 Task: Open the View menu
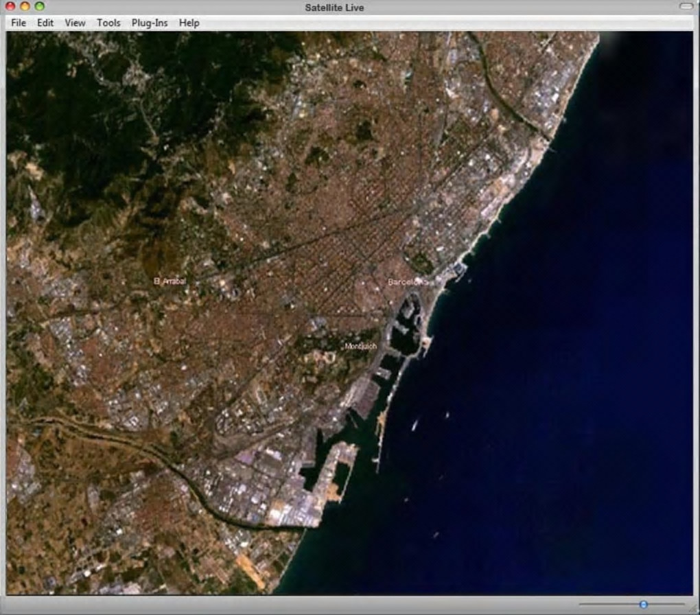click(x=75, y=23)
